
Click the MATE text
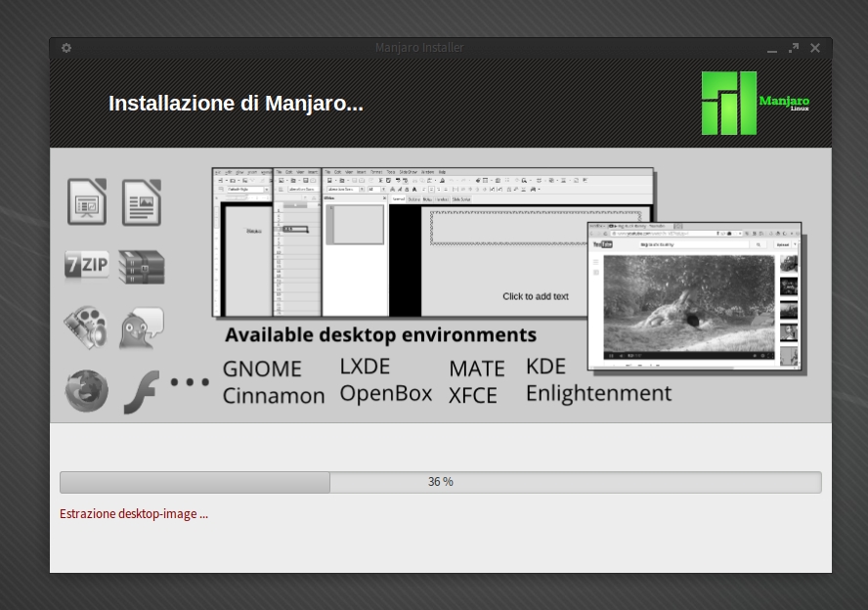click(x=477, y=369)
